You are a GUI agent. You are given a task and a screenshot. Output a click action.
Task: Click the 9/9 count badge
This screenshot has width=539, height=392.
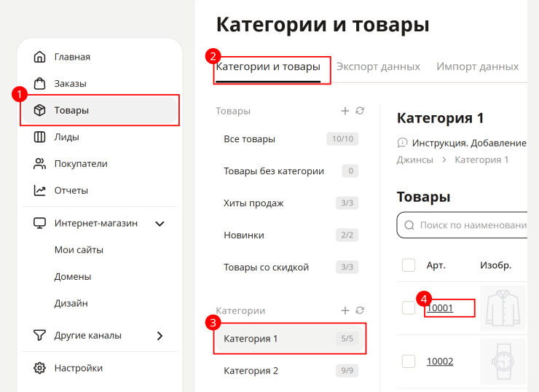tap(347, 371)
